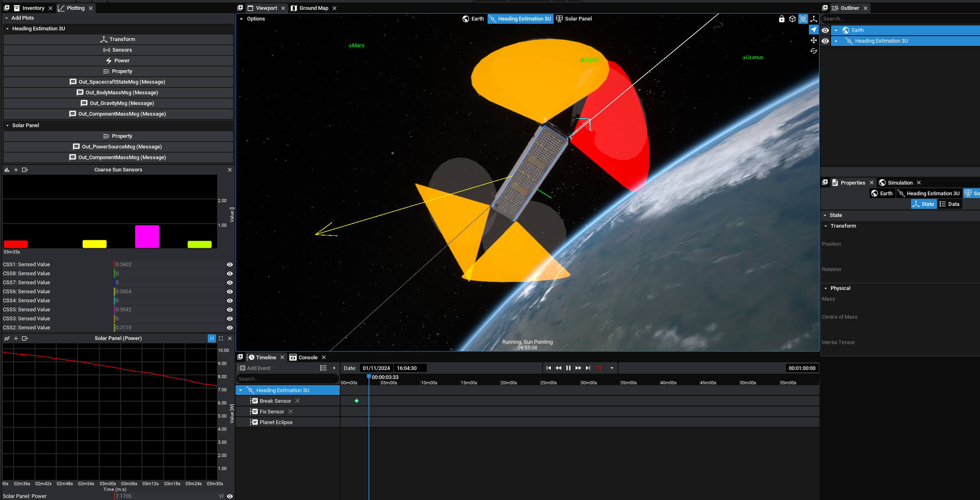980x500 pixels.
Task: Hide Earth in the Outliner
Action: tap(825, 30)
